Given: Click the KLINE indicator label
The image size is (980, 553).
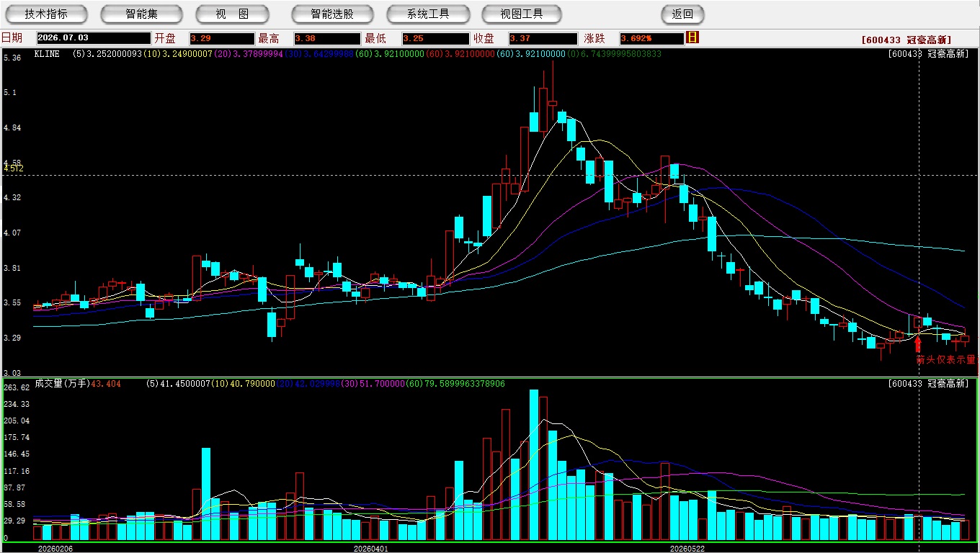Looking at the screenshot, I should pos(47,54).
